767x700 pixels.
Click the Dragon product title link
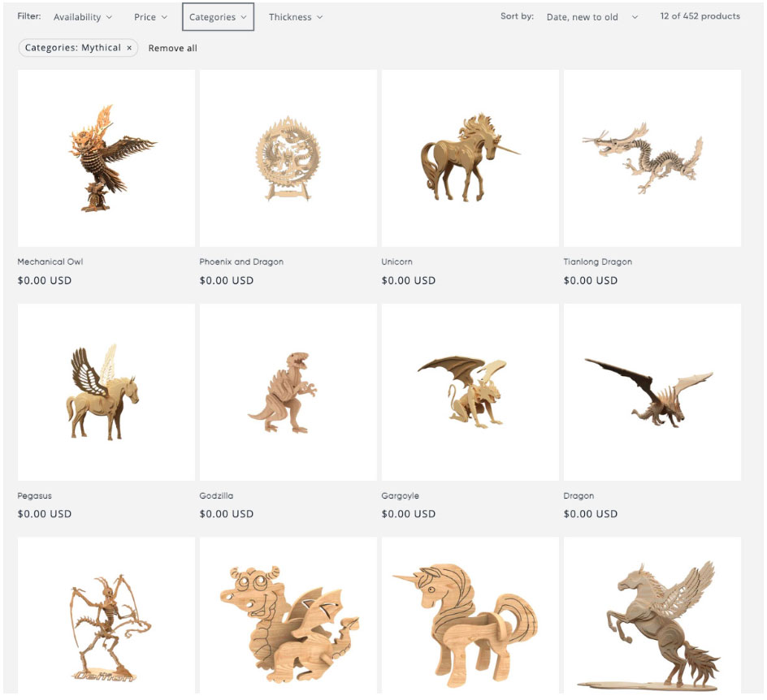[x=578, y=495]
